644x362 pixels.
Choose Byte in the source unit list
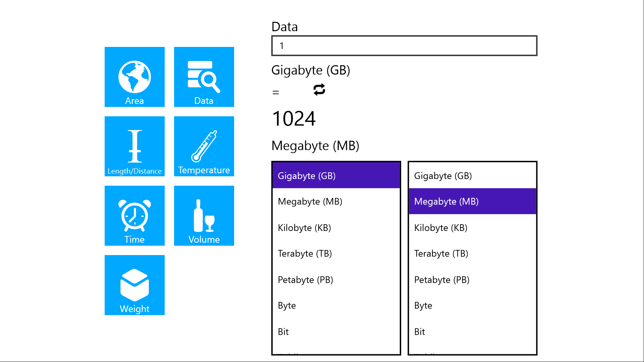[x=336, y=305]
